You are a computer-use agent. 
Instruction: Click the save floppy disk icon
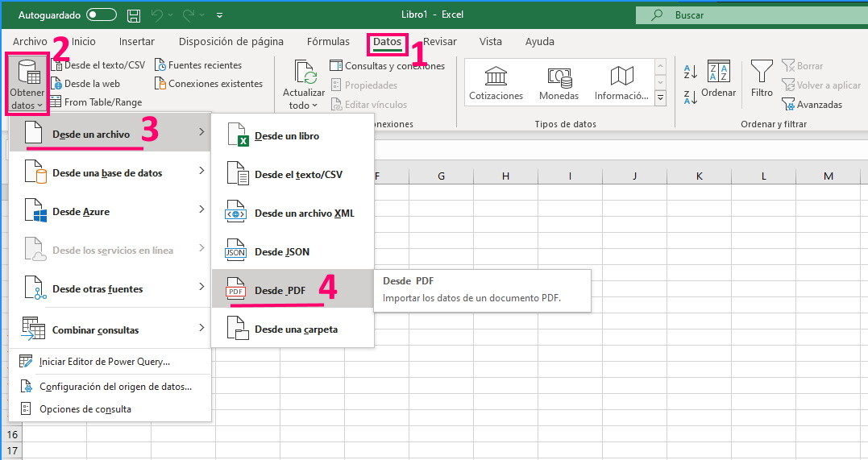(134, 15)
